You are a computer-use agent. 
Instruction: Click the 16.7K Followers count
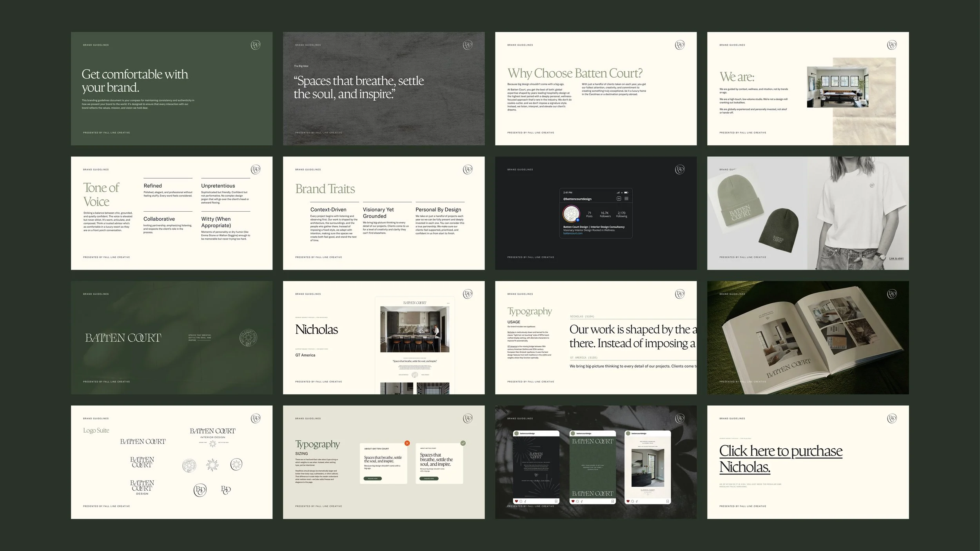pos(605,214)
